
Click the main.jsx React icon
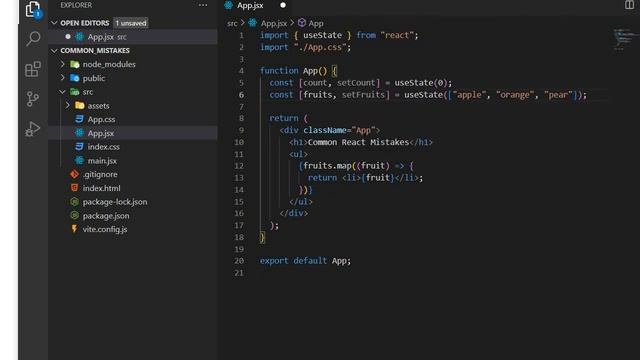(80, 160)
